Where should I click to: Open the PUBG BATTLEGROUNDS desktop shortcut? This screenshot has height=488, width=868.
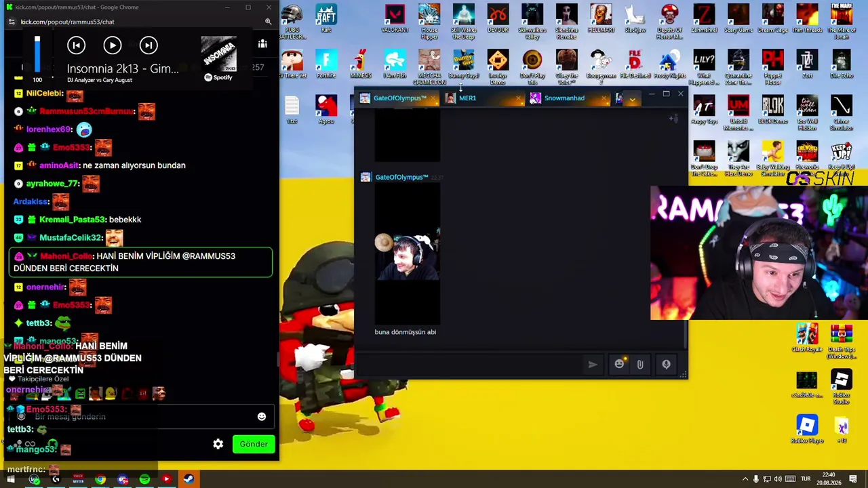point(292,22)
